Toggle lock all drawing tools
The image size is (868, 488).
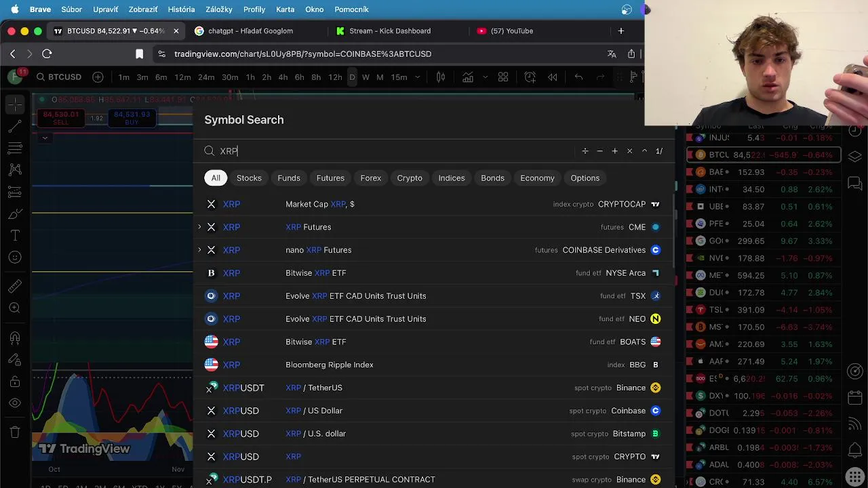(15, 381)
